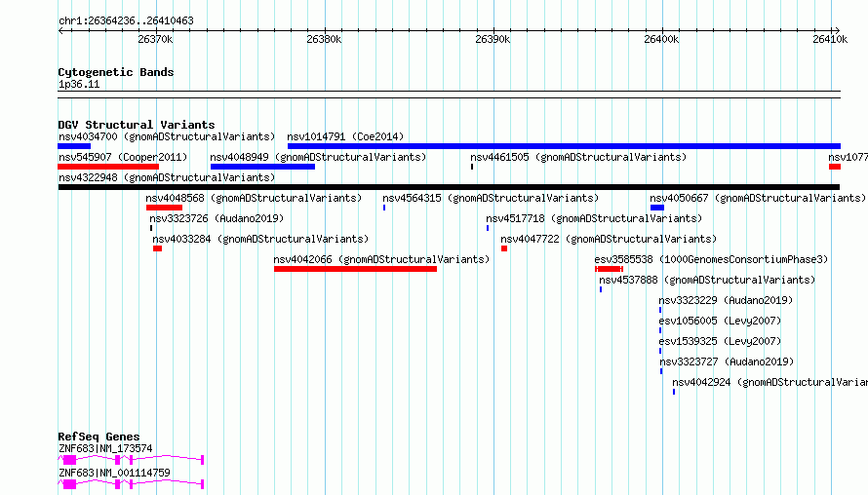
Task: Select the nsv4033284 variant label
Action: (x=260, y=239)
